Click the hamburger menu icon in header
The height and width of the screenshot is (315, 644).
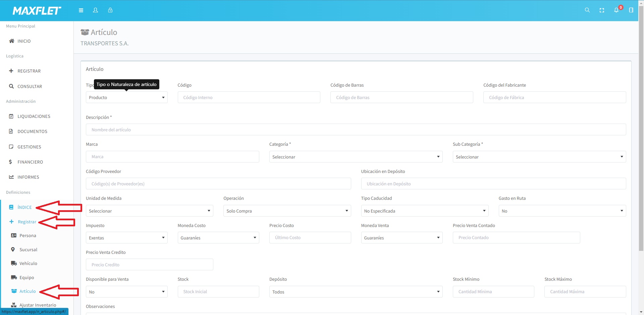click(81, 10)
